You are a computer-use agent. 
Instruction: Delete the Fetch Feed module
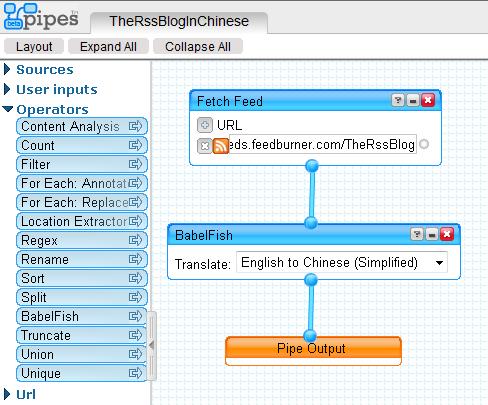[x=428, y=100]
